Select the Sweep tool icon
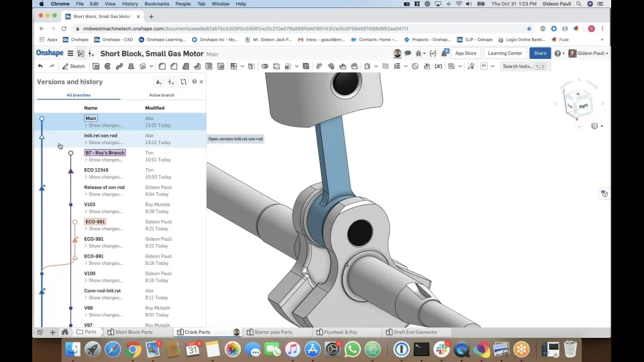The width and height of the screenshot is (644, 362). (119, 66)
